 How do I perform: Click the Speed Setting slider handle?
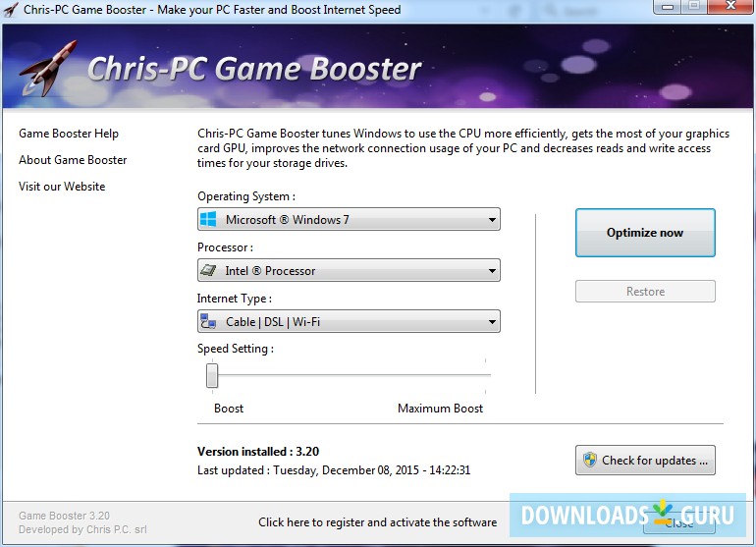coord(212,375)
